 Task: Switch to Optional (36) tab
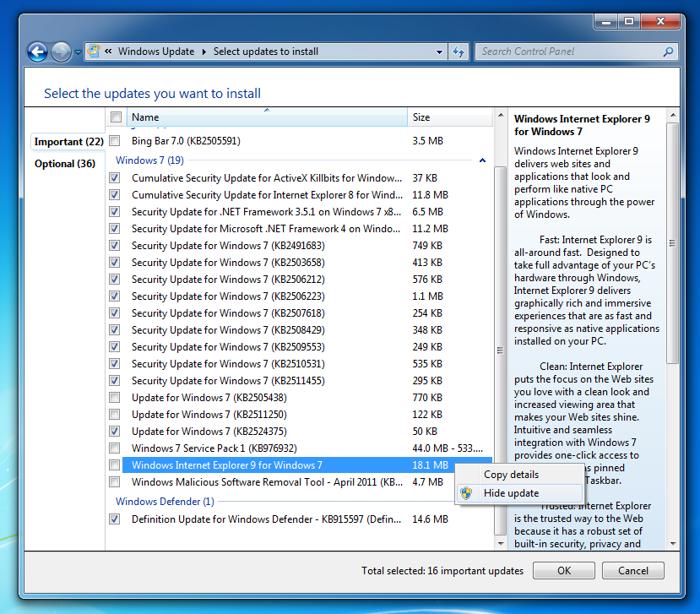[x=65, y=164]
